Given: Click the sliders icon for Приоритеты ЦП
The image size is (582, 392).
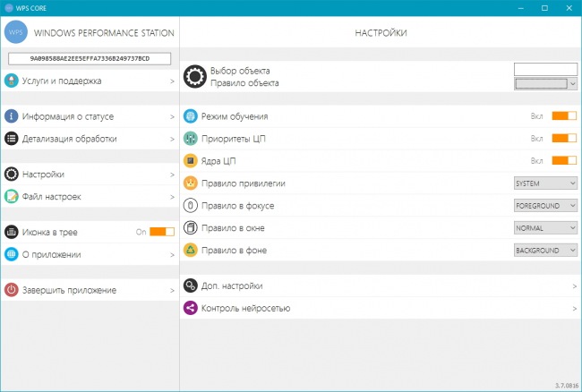Looking at the screenshot, I should click(191, 139).
